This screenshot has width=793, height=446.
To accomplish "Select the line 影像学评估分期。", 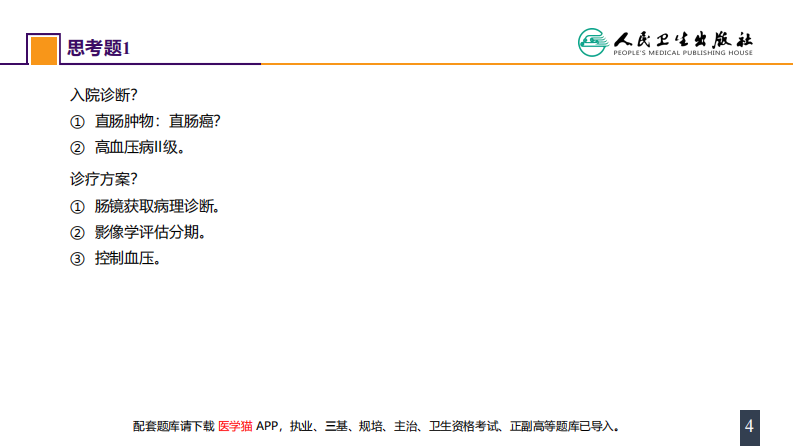I will point(150,232).
